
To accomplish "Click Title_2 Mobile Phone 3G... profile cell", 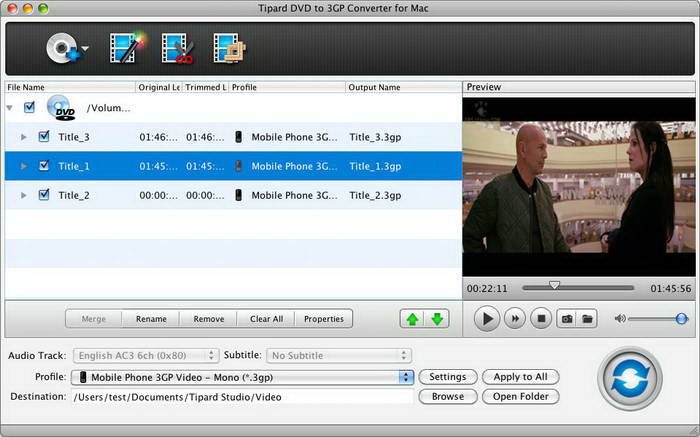I will click(294, 195).
